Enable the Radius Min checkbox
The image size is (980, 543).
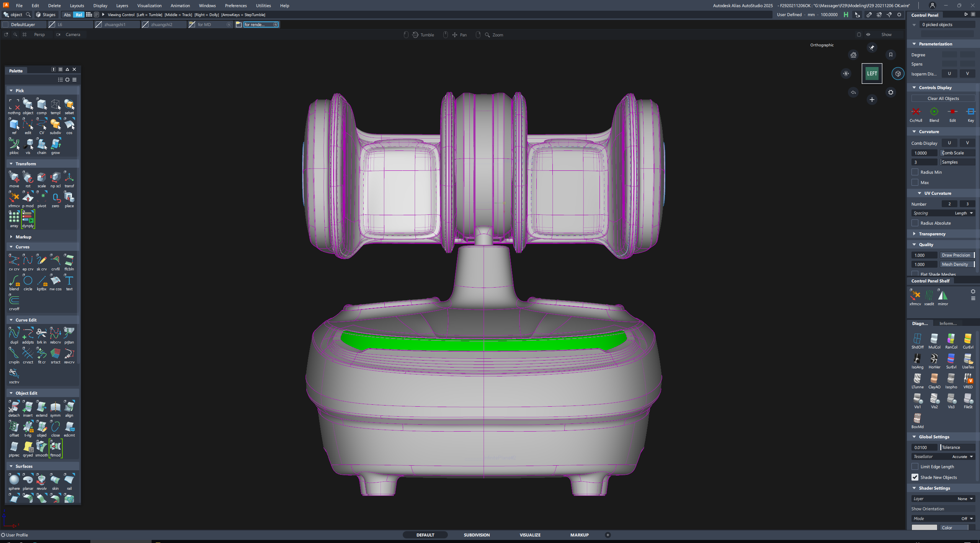point(915,172)
